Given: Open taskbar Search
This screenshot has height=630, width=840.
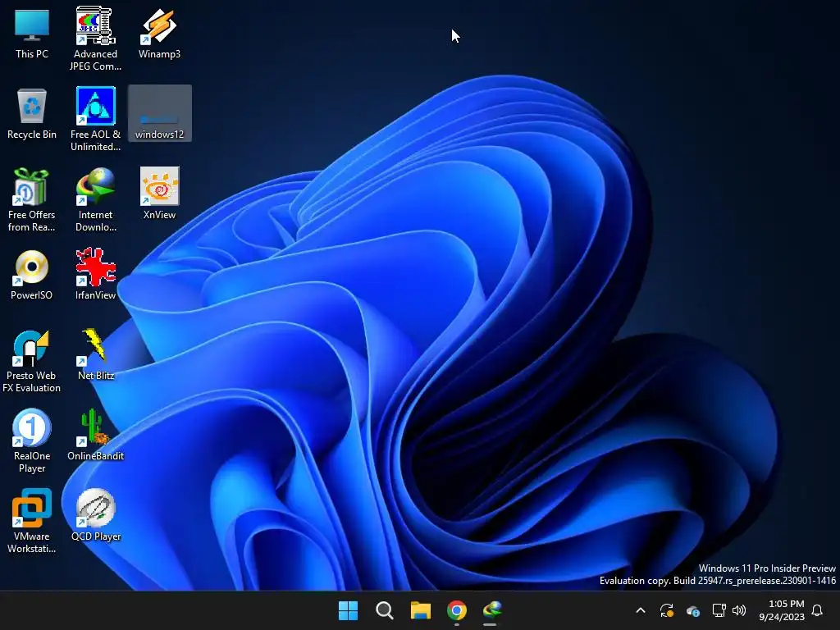Looking at the screenshot, I should pyautogui.click(x=385, y=610).
